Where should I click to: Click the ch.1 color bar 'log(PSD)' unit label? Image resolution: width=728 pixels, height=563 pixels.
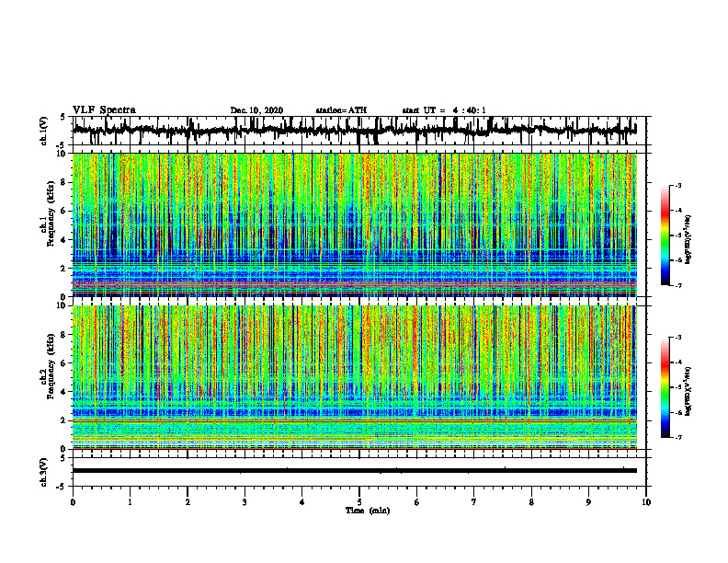(x=689, y=240)
